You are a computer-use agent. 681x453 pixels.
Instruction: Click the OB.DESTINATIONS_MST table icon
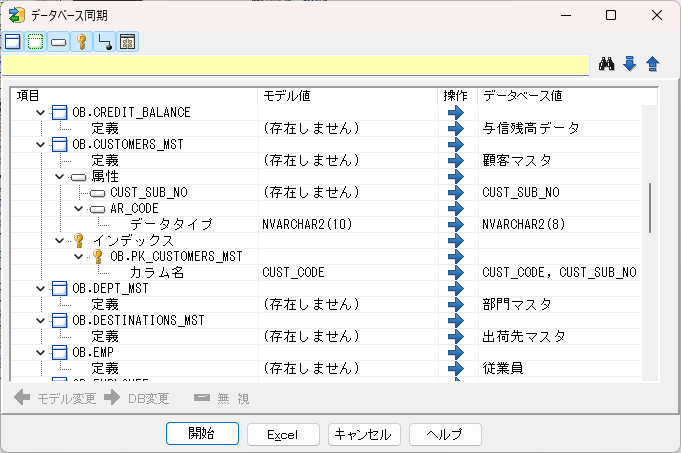click(x=60, y=321)
